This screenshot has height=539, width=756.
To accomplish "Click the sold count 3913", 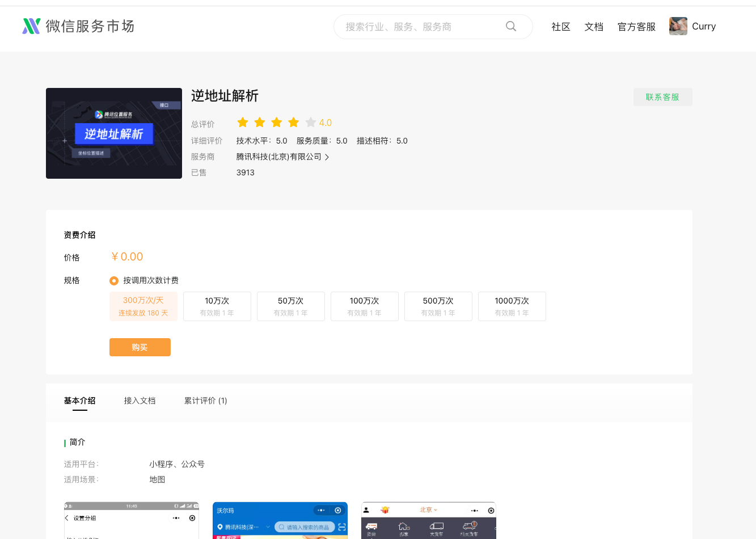I will click(246, 172).
